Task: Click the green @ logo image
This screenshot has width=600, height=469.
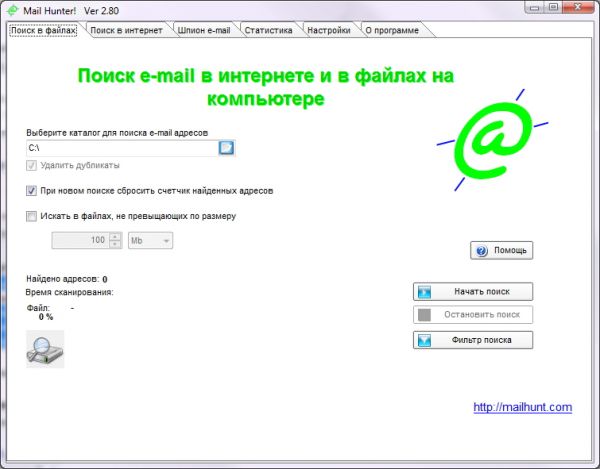Action: click(x=493, y=140)
